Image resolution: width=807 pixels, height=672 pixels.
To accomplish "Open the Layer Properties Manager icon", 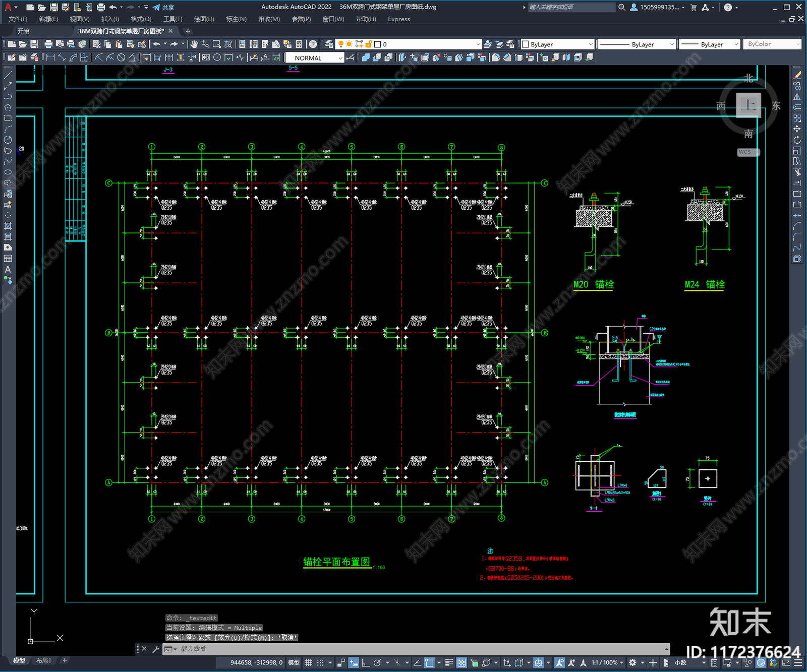I will pyautogui.click(x=329, y=44).
